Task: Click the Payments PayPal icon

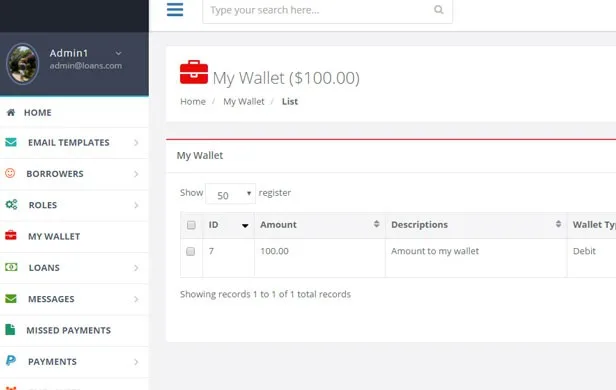Action: click(11, 361)
